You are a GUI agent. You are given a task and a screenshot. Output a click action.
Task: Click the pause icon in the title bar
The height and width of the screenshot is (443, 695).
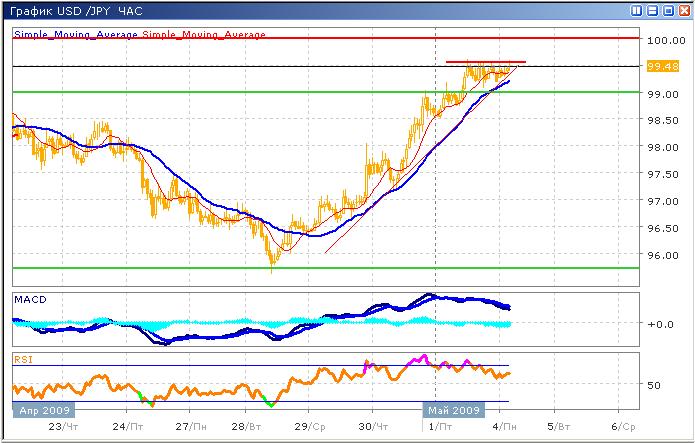click(637, 11)
